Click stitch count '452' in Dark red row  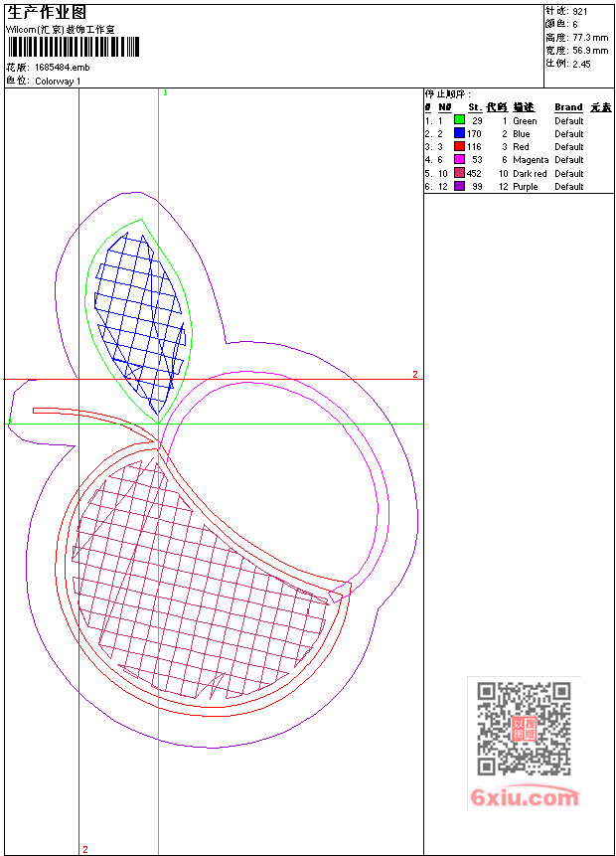click(x=474, y=174)
